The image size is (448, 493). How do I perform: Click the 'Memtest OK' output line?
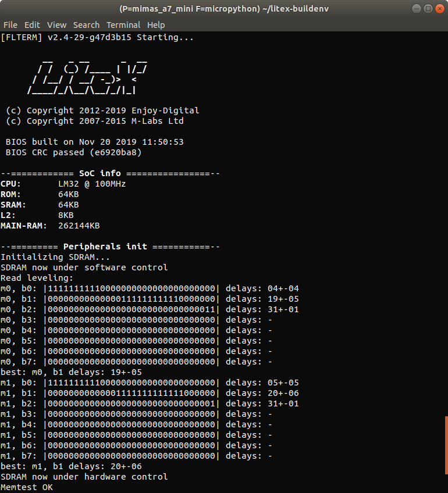[x=27, y=487]
